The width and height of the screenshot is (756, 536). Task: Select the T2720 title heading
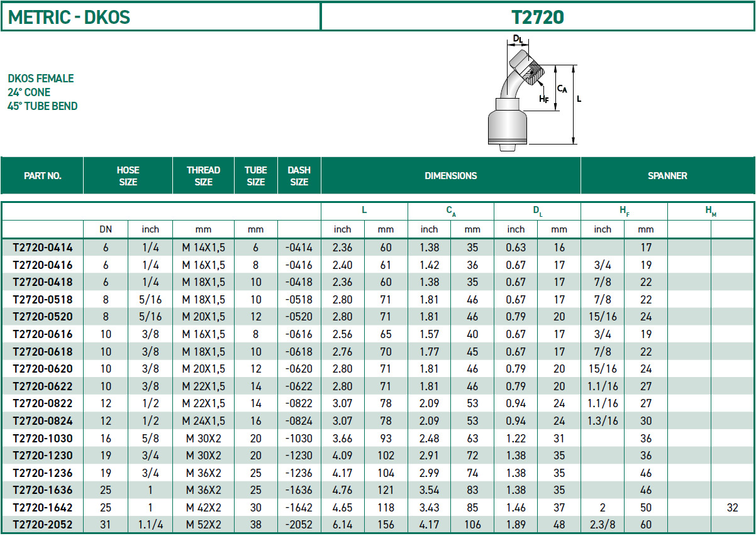coord(538,18)
